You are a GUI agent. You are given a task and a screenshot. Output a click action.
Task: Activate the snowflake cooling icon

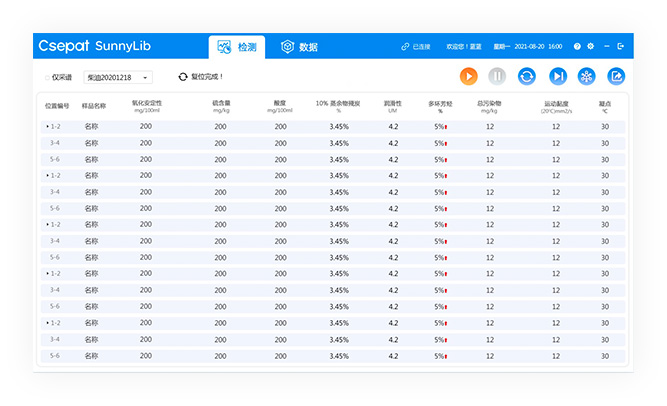click(x=587, y=76)
